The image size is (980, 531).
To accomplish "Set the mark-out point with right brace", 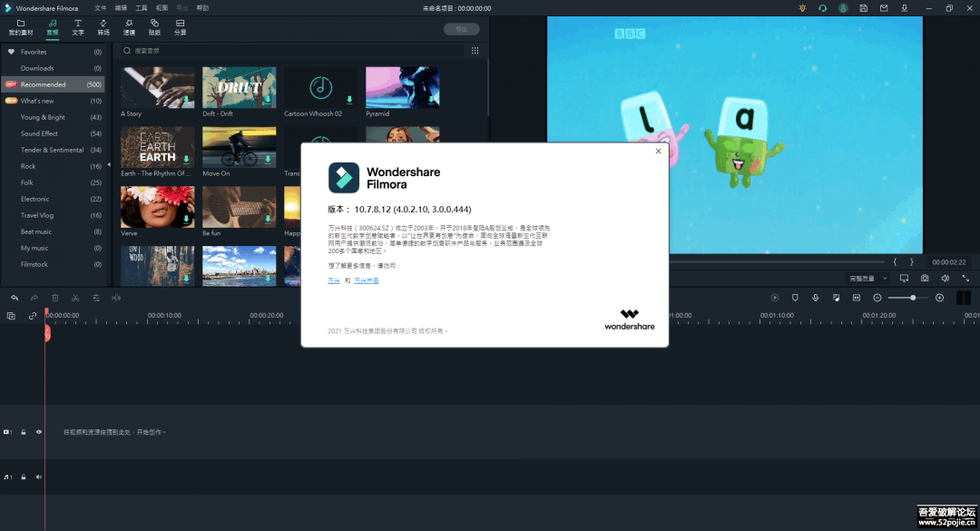I will [x=911, y=262].
